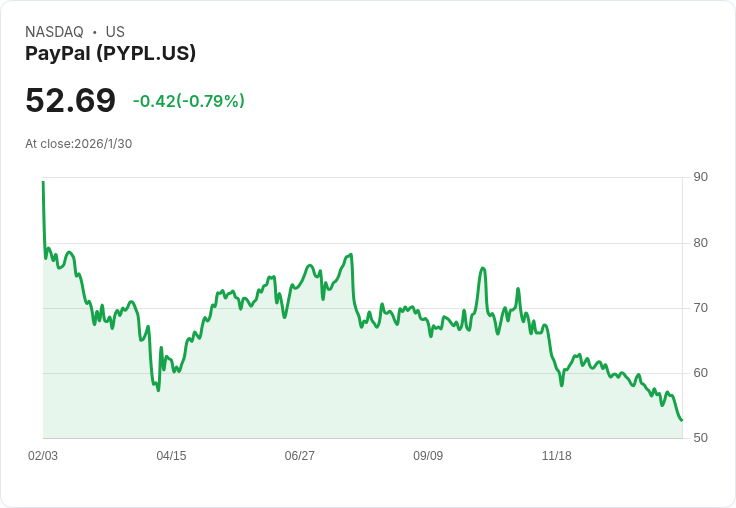The height and width of the screenshot is (508, 736).
Task: Click the At close:2026/1/30 timestamp
Action: coord(78,144)
